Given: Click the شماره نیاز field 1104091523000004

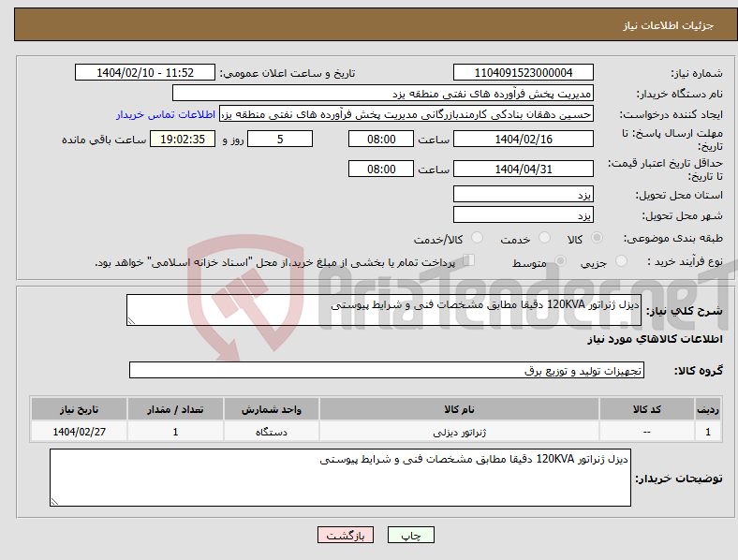Looking at the screenshot, I should point(523,72).
